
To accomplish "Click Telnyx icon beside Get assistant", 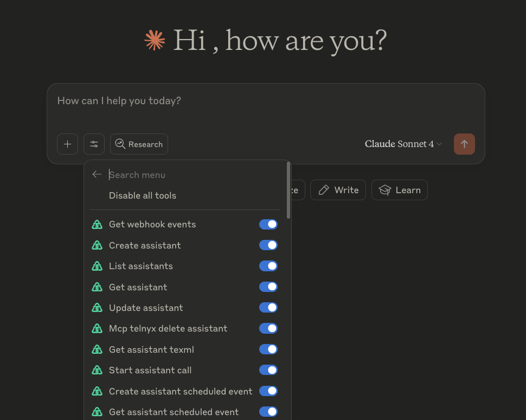I will tap(97, 287).
